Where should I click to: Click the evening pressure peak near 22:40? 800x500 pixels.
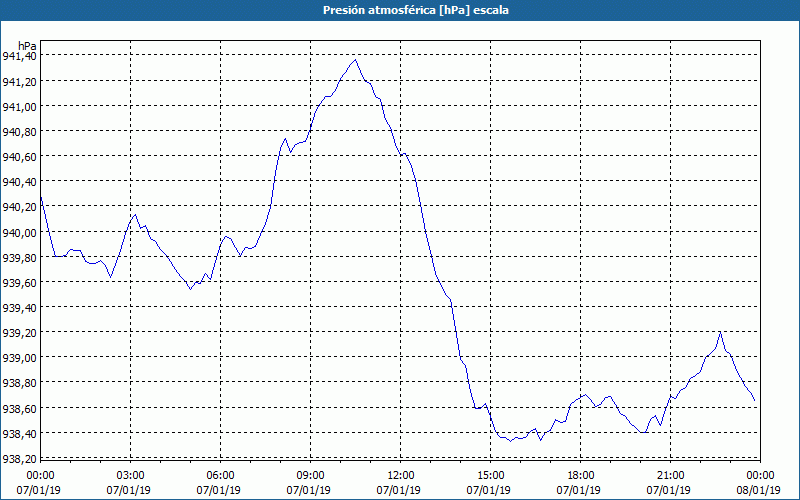[720, 332]
